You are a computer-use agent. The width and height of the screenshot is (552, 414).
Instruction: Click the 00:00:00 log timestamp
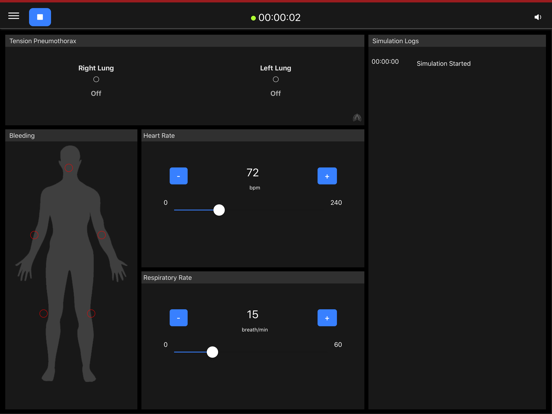385,62
